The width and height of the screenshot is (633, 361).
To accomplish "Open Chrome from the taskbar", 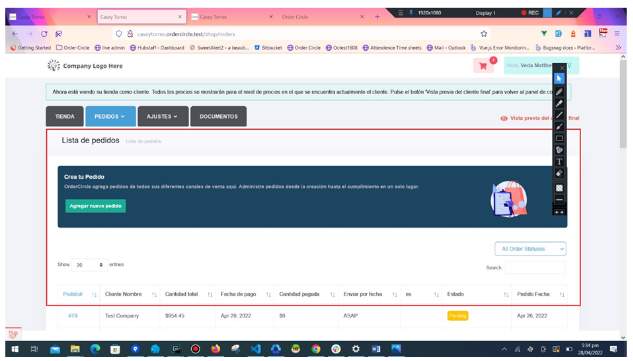I will pos(316,349).
